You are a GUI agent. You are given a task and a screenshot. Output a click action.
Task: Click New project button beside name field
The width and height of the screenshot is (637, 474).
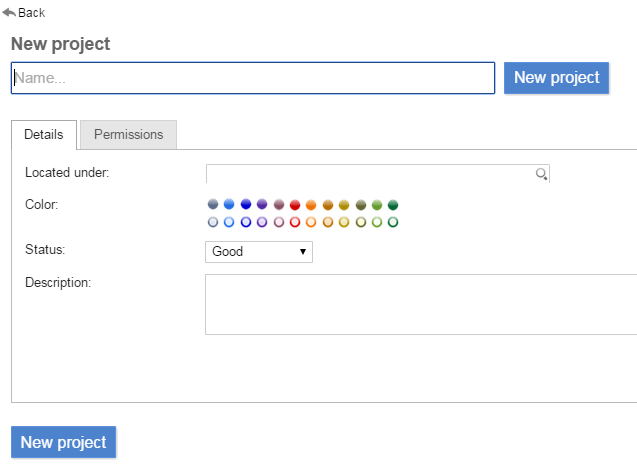click(556, 78)
